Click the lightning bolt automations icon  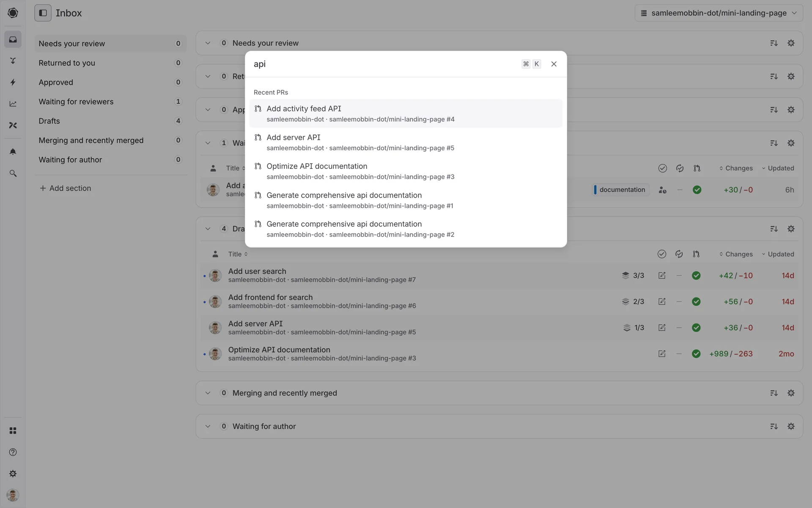pyautogui.click(x=13, y=82)
